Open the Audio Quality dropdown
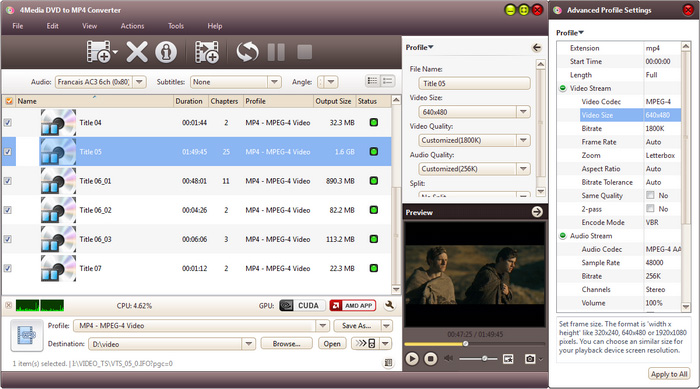This screenshot has height=389, width=700. click(523, 169)
